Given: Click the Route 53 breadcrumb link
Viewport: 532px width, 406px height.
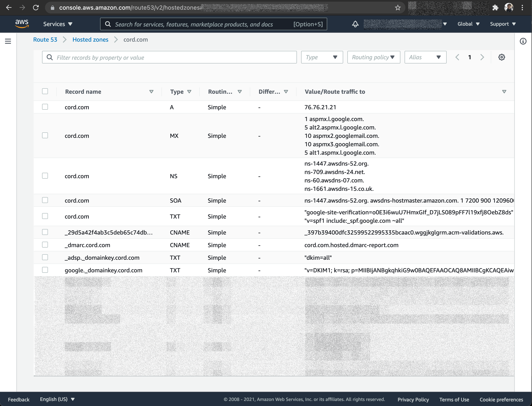Looking at the screenshot, I should 45,40.
